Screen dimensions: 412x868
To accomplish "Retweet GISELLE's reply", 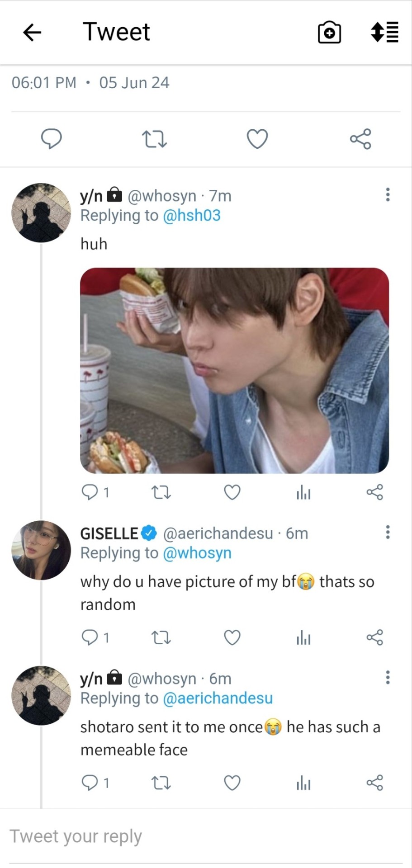I will (161, 637).
